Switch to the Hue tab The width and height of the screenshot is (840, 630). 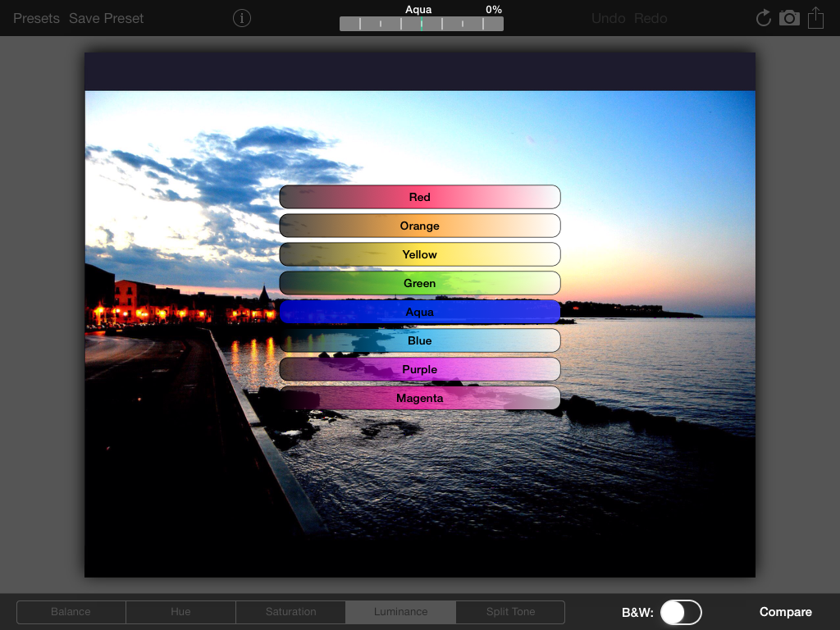pyautogui.click(x=180, y=612)
